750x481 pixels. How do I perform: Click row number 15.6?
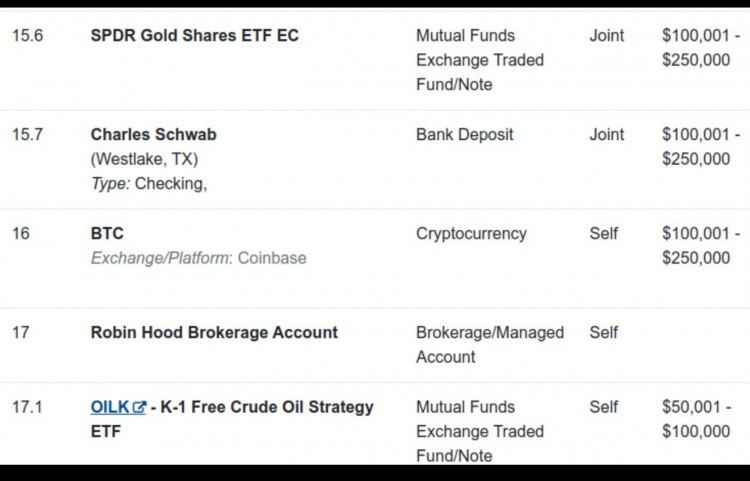(27, 35)
